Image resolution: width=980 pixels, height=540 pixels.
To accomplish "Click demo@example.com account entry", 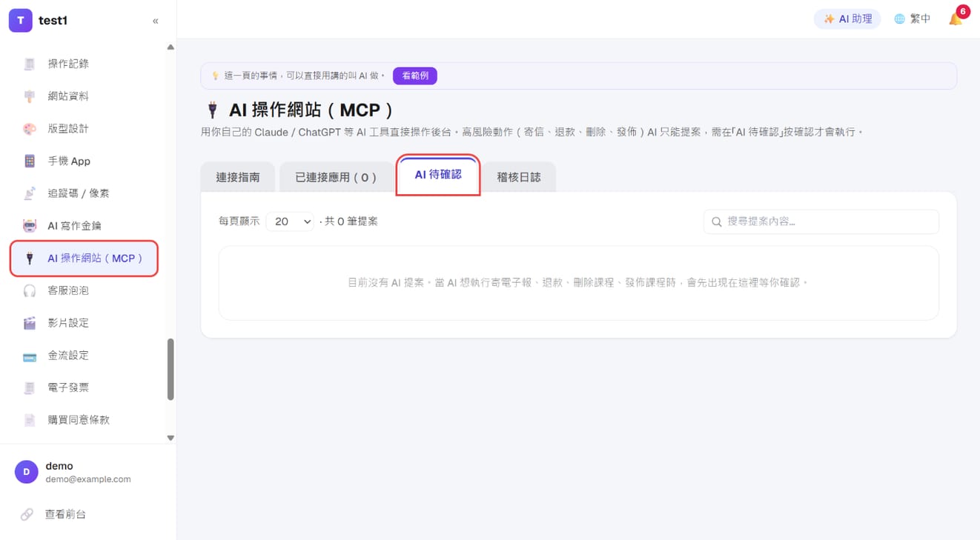I will 88,479.
